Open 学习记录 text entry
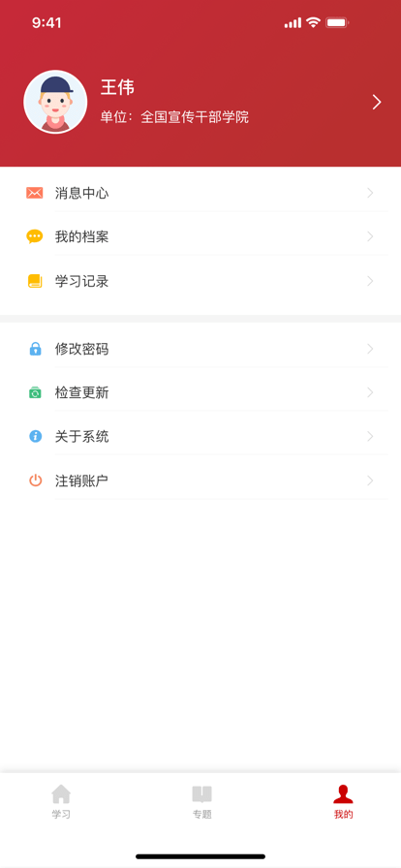The width and height of the screenshot is (401, 868). 81,281
